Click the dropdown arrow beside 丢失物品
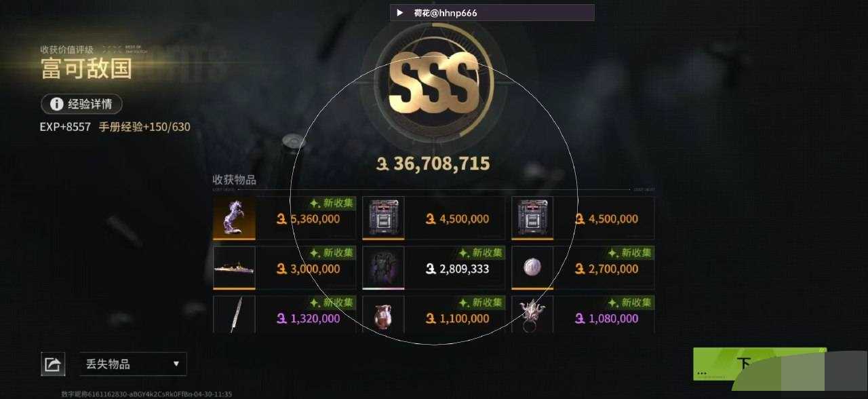This screenshot has height=399, width=868. coord(176,364)
